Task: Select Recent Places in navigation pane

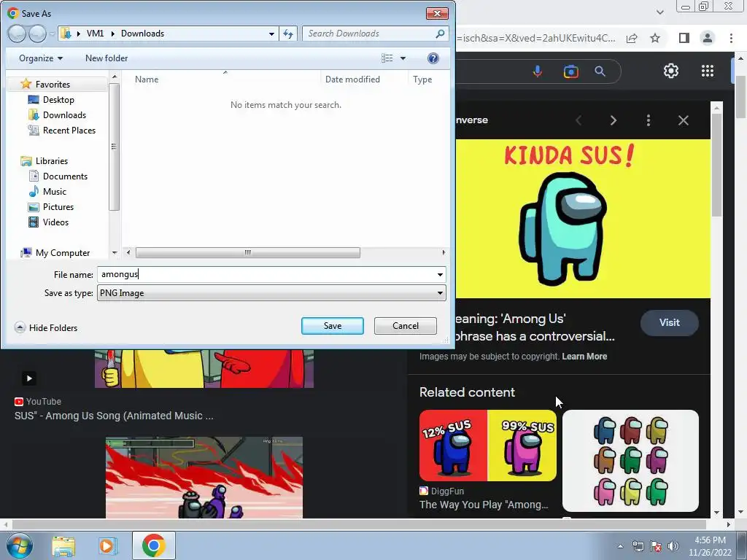Action: point(69,130)
